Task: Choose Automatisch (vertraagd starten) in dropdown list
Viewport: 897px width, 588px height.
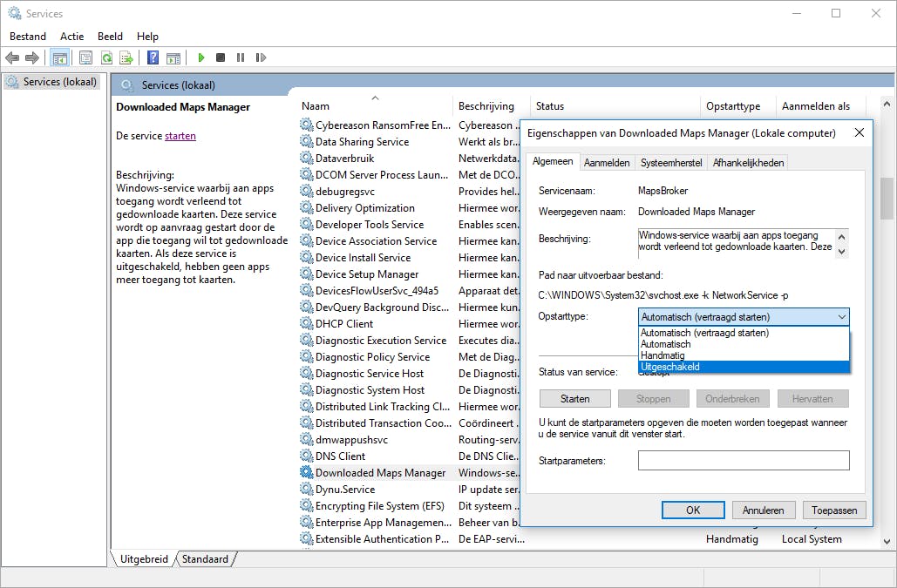Action: pos(744,333)
